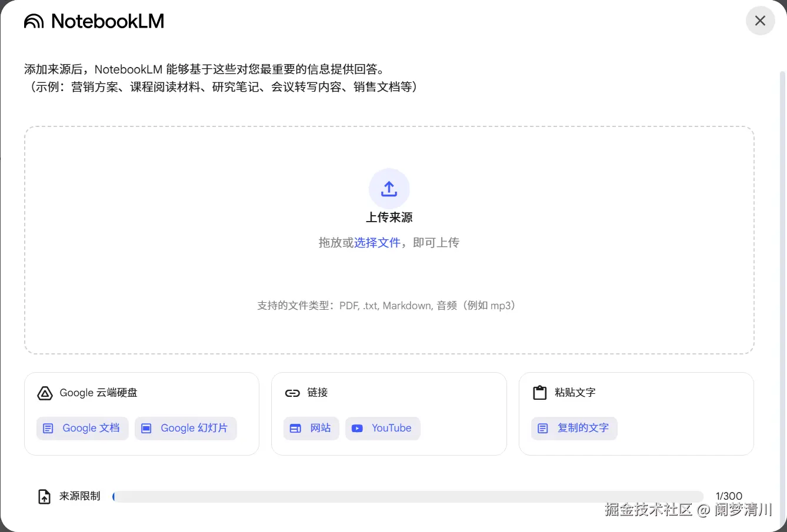Add a YouTube video source

pyautogui.click(x=382, y=428)
